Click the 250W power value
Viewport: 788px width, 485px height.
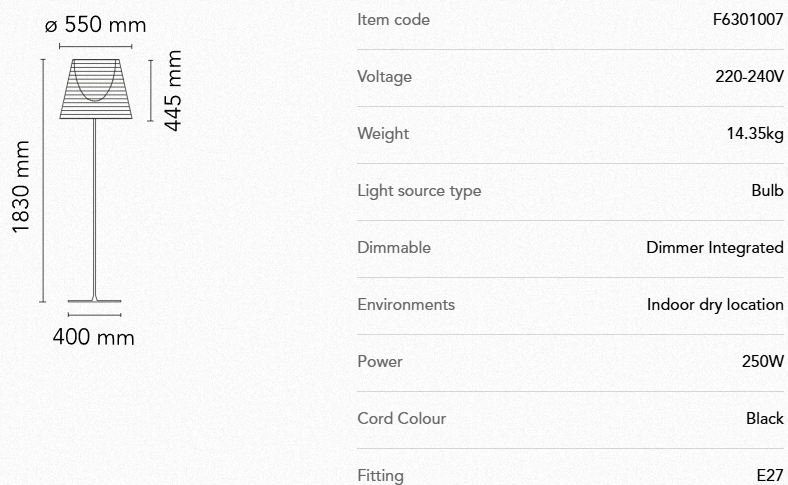[762, 362]
